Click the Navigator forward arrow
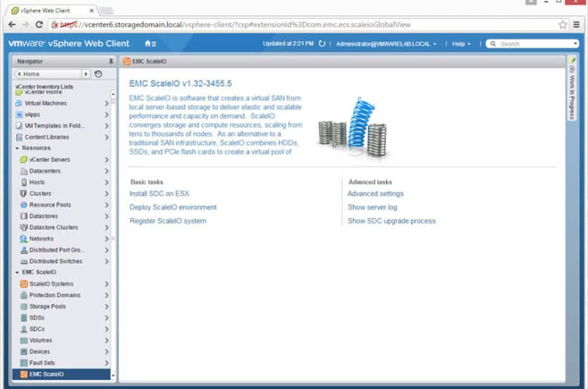 86,74
